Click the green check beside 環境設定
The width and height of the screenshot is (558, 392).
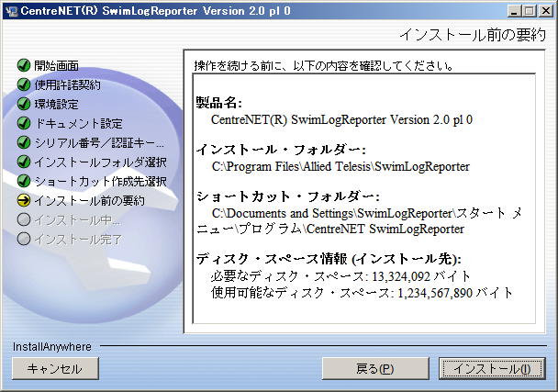click(x=24, y=104)
